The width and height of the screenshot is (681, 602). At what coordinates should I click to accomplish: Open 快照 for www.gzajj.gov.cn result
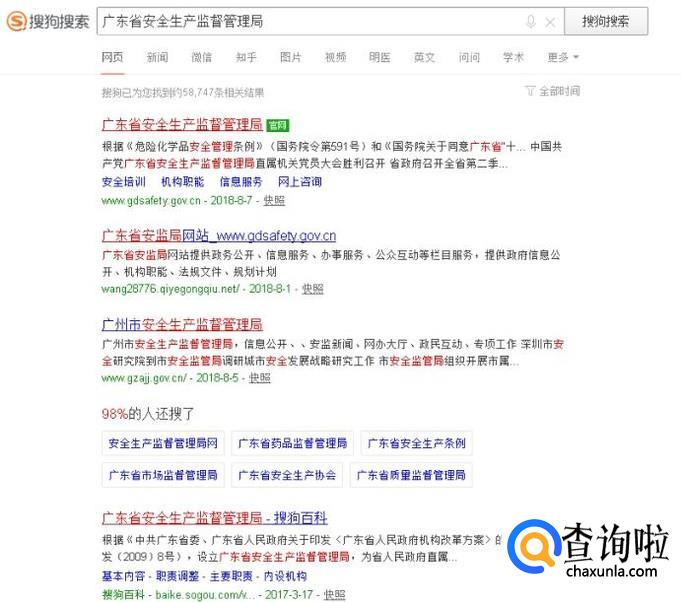point(260,378)
